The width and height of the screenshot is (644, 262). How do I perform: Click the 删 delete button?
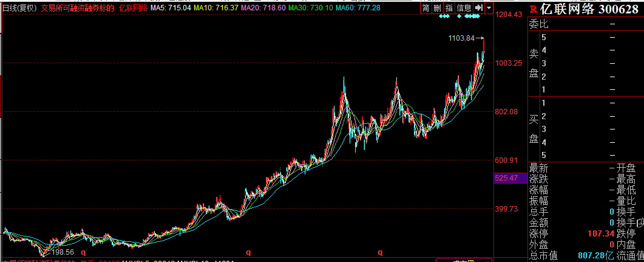(x=438, y=7)
